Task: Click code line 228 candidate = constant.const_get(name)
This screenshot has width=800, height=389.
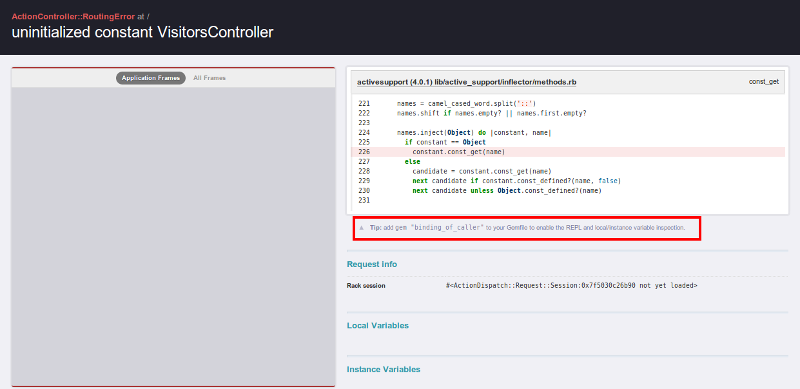Action: pyautogui.click(x=482, y=171)
